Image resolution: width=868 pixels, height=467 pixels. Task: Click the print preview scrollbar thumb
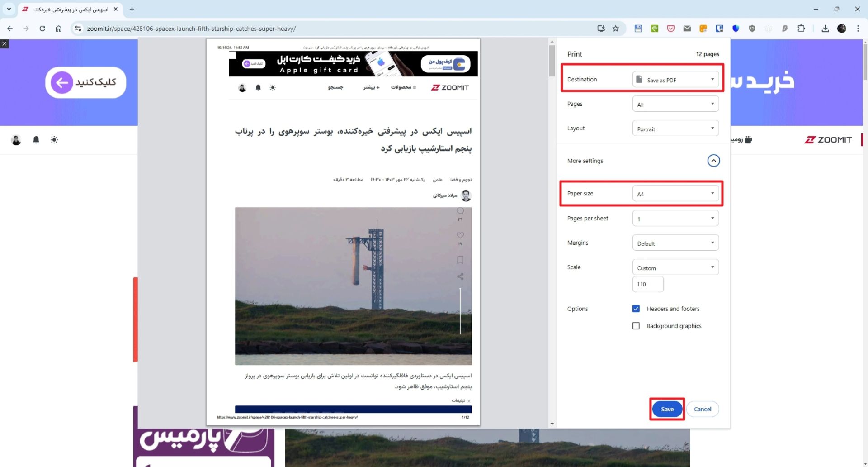point(552,61)
